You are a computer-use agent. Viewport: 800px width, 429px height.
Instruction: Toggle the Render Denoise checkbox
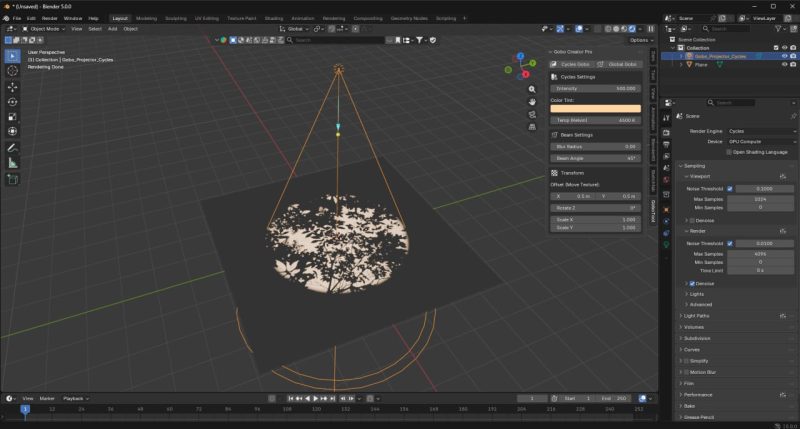pyautogui.click(x=691, y=283)
